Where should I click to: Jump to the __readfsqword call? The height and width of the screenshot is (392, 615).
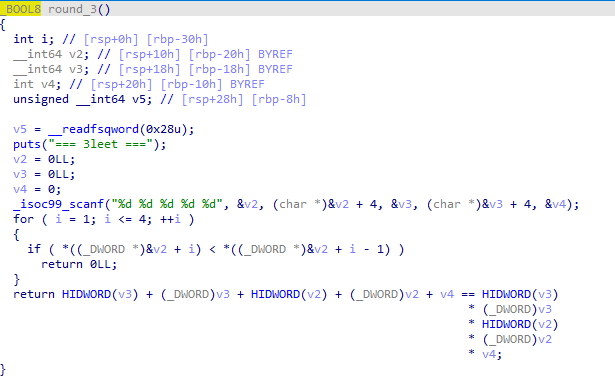(93, 129)
